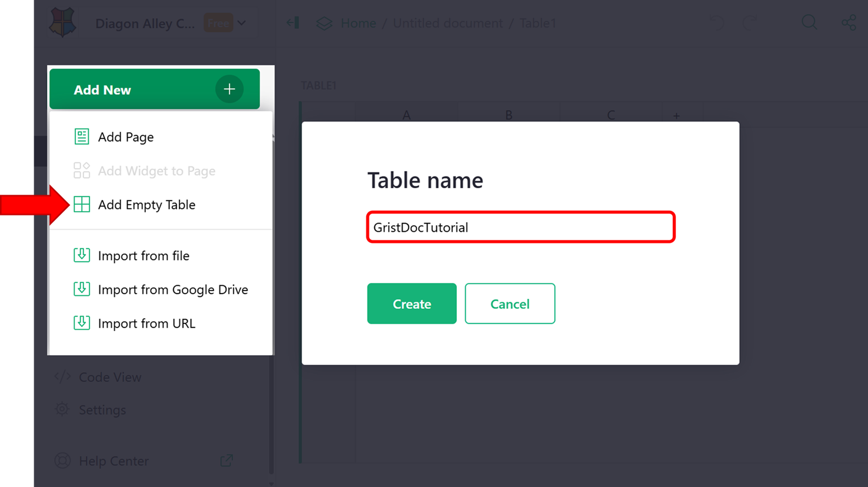Cancel the table name dialog

click(509, 303)
